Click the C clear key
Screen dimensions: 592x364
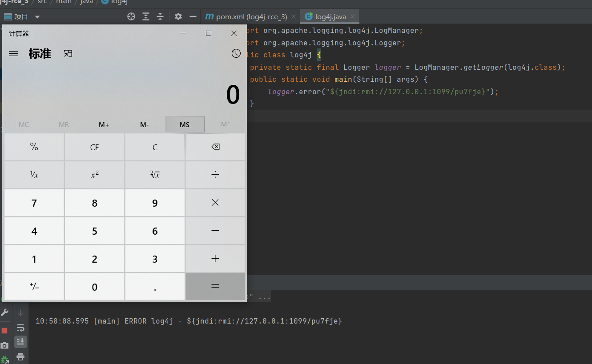click(x=155, y=147)
